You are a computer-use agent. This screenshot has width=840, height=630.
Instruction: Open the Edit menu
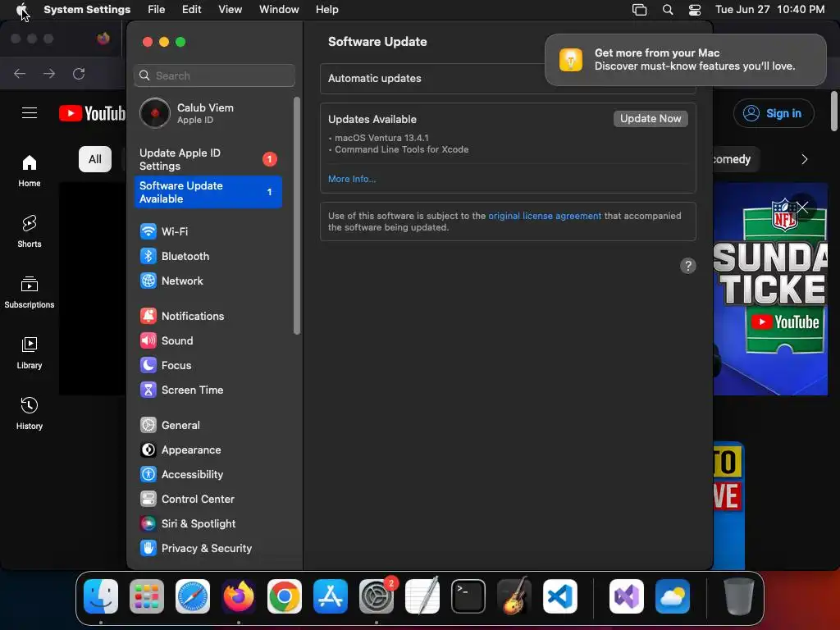click(192, 10)
